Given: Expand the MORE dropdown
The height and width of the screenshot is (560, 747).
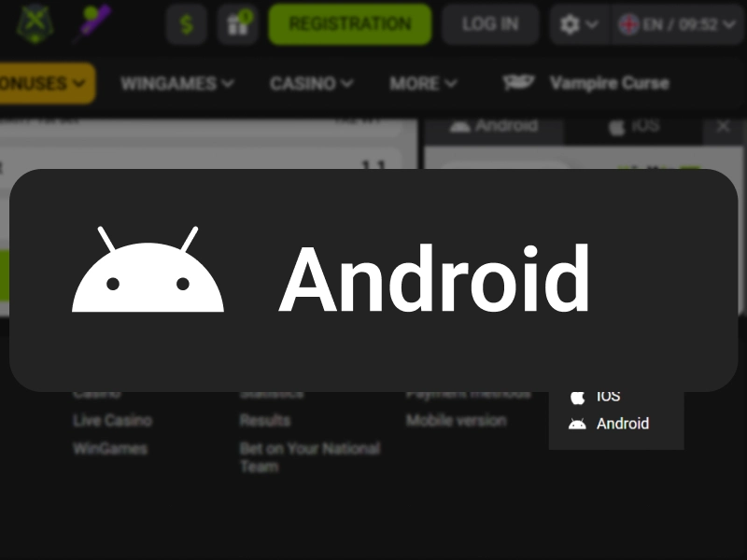Looking at the screenshot, I should coord(423,83).
